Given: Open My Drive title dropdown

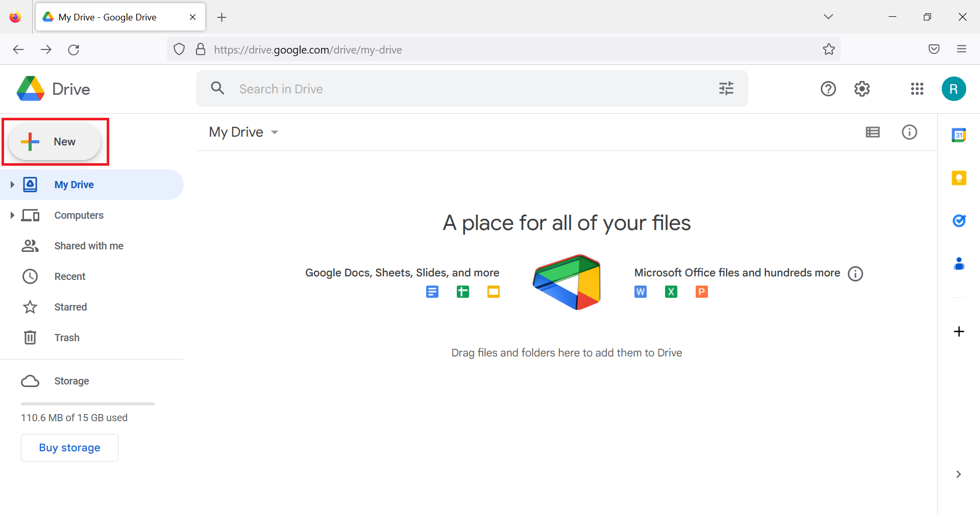Looking at the screenshot, I should pos(243,132).
